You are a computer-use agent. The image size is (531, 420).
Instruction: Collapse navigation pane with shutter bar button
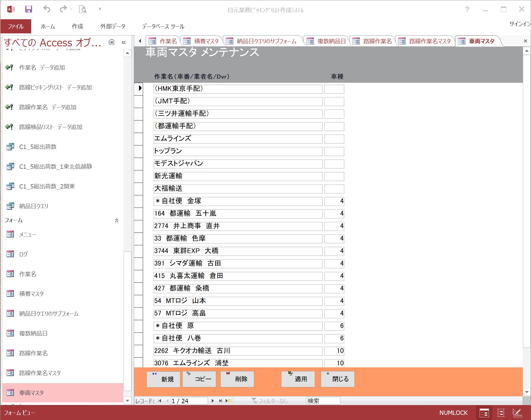coord(124,42)
